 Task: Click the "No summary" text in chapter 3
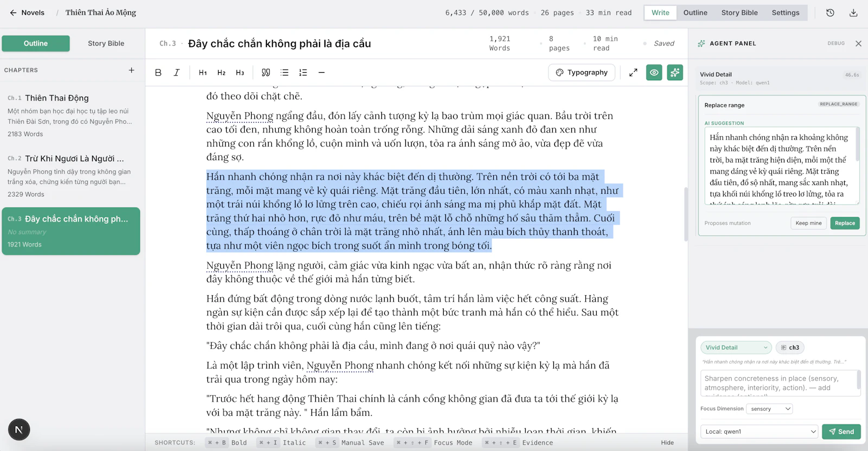tap(27, 232)
